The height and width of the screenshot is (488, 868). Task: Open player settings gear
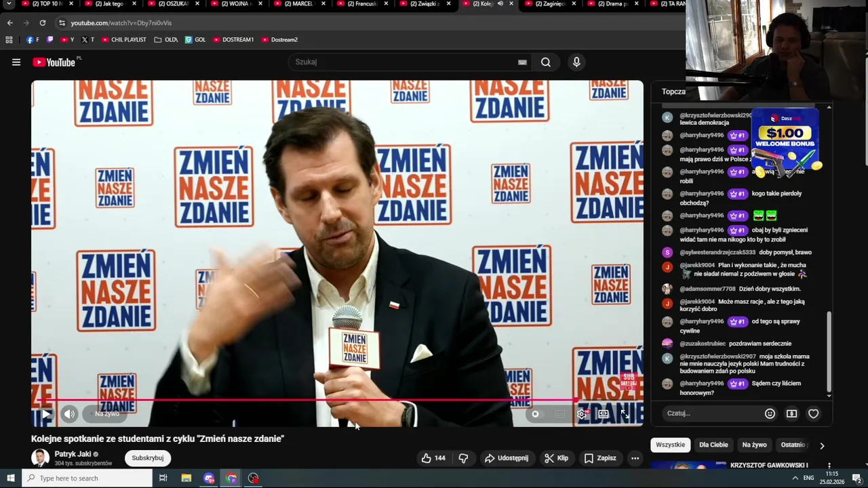[582, 413]
